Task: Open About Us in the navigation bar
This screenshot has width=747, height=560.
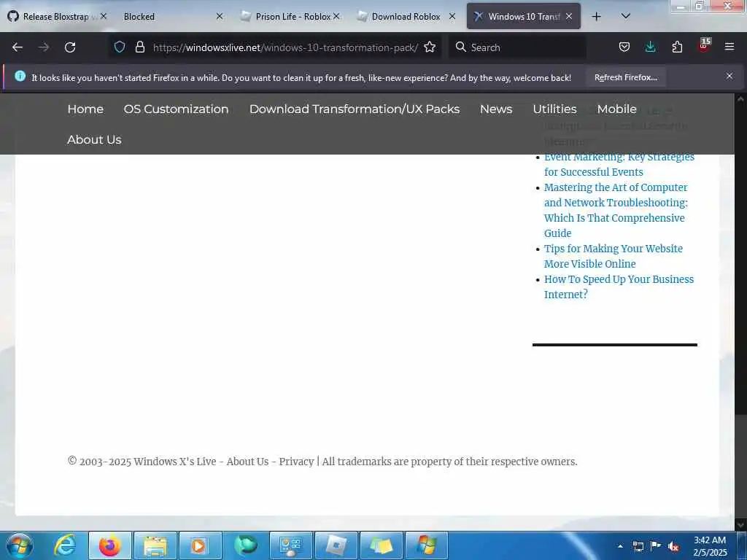Action: (94, 139)
